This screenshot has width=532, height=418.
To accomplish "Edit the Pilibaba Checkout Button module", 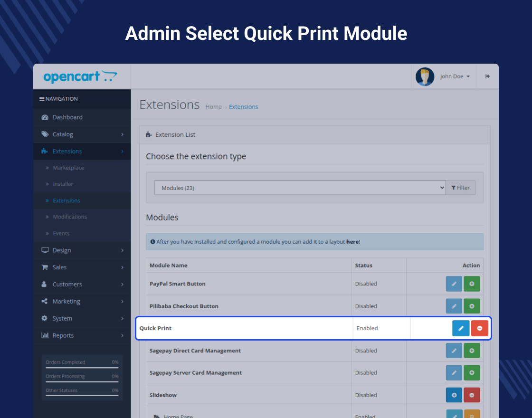I will coord(454,306).
